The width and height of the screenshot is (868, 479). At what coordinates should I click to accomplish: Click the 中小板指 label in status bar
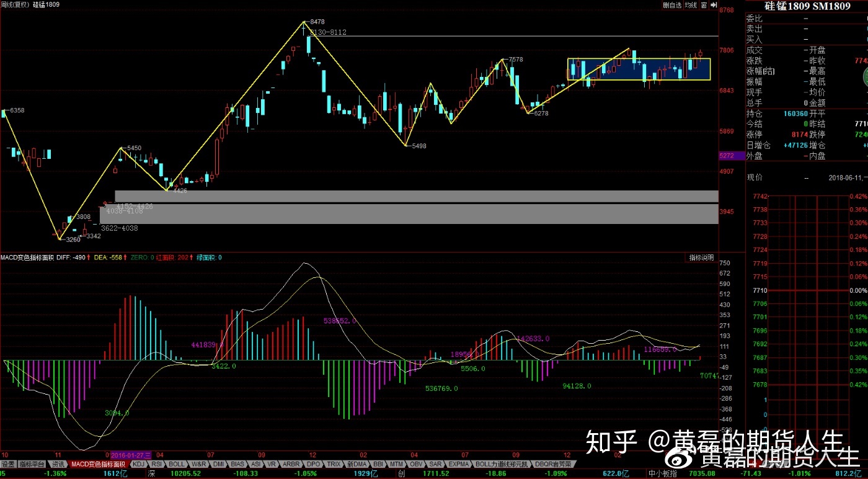[x=663, y=474]
